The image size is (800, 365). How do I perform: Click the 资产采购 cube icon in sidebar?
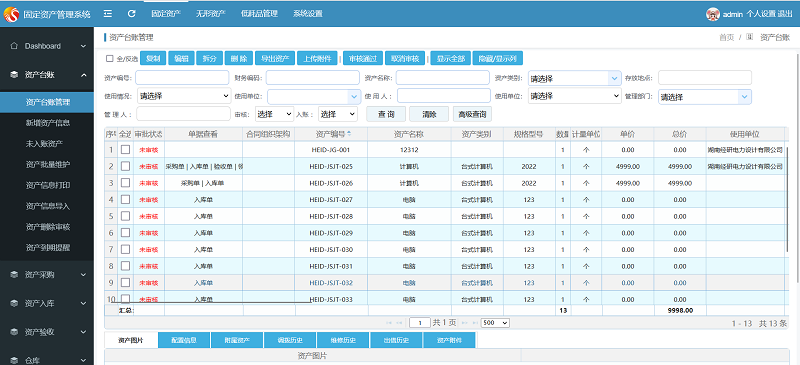pyautogui.click(x=14, y=275)
